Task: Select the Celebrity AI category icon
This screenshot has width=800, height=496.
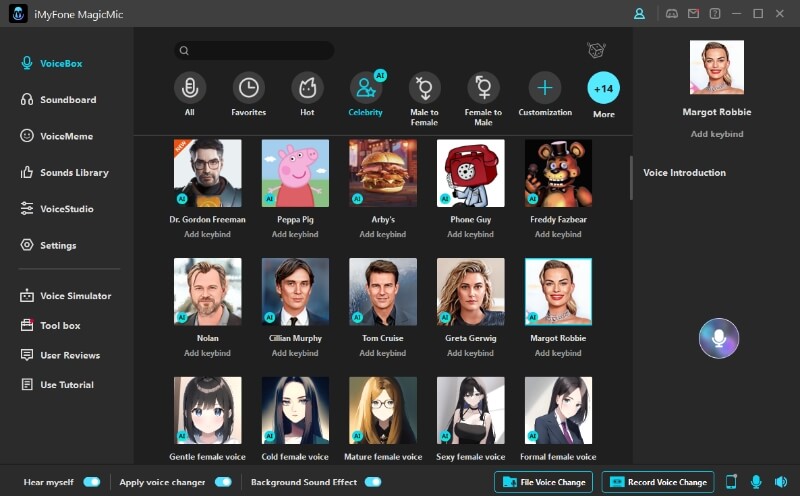Action: [366, 88]
